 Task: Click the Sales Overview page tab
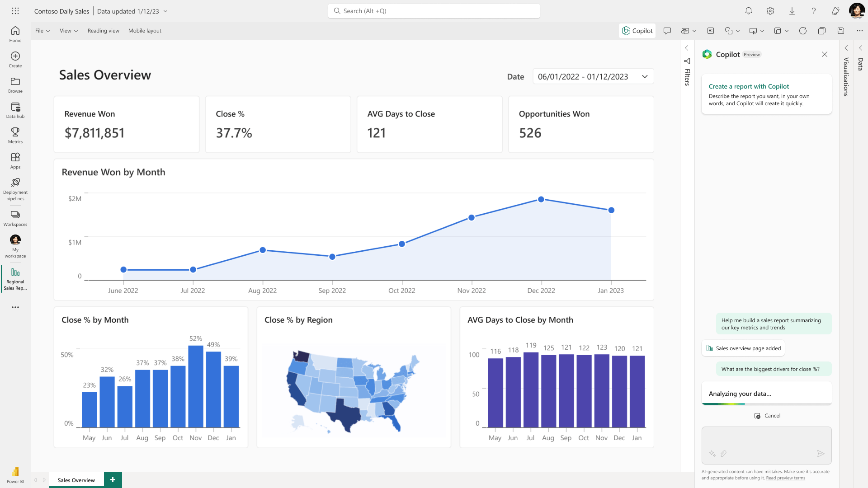(75, 480)
